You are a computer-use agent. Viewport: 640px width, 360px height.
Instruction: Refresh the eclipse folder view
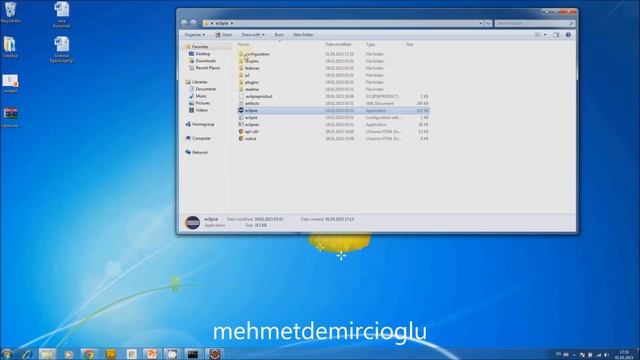click(488, 23)
